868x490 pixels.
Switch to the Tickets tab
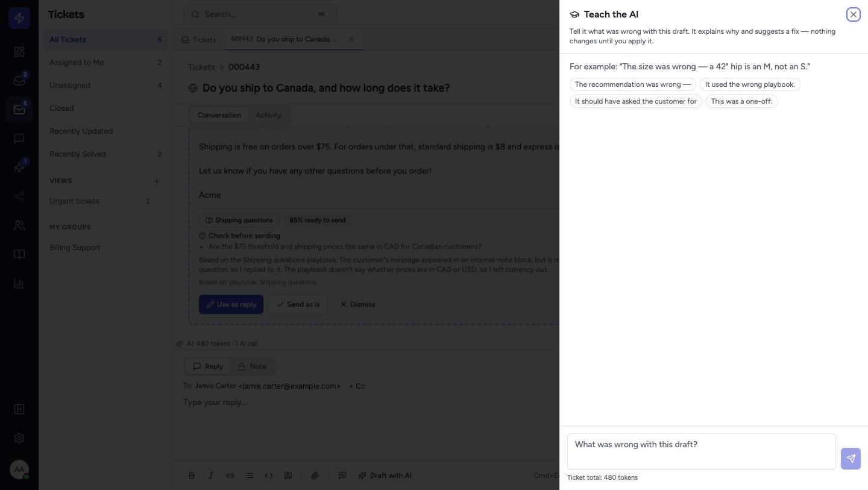pos(198,40)
